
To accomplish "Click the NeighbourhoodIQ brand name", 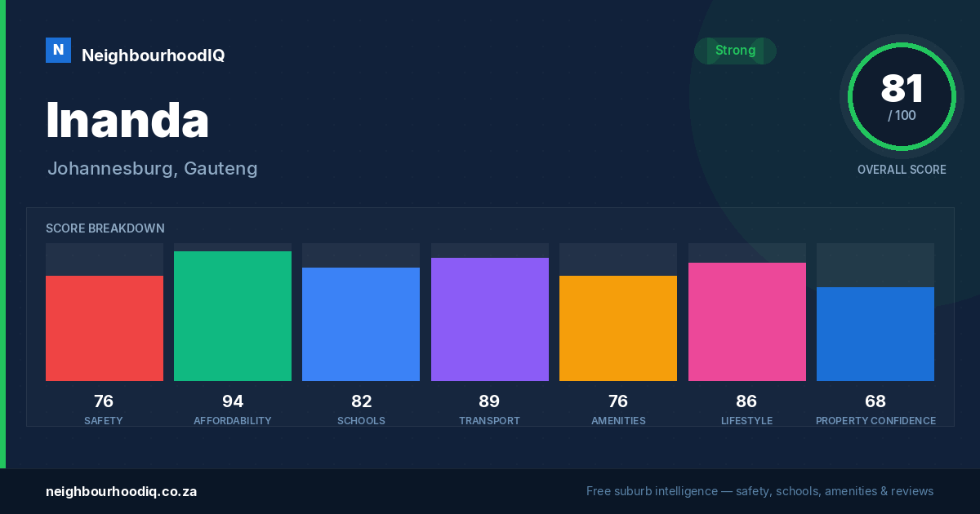I will coord(153,55).
